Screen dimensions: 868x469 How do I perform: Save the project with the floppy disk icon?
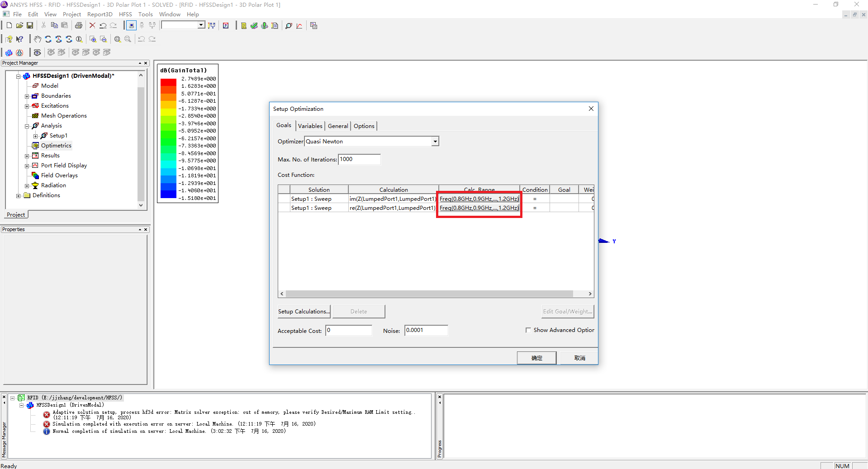(x=30, y=26)
